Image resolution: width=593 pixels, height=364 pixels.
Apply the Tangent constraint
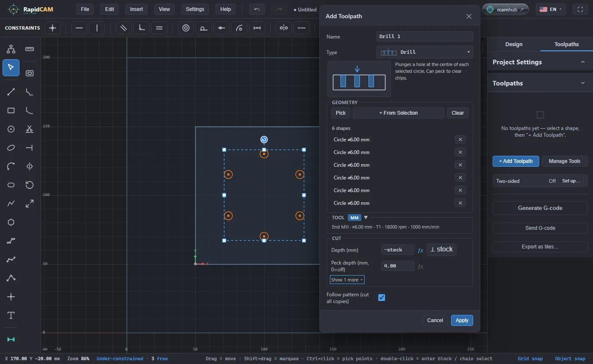click(x=203, y=28)
